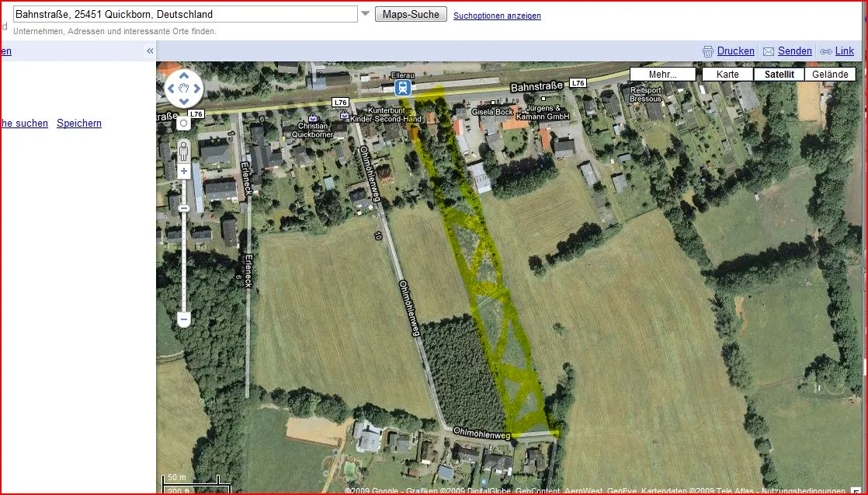Pan the map down with the arrow
The width and height of the screenshot is (868, 495).
tap(184, 101)
